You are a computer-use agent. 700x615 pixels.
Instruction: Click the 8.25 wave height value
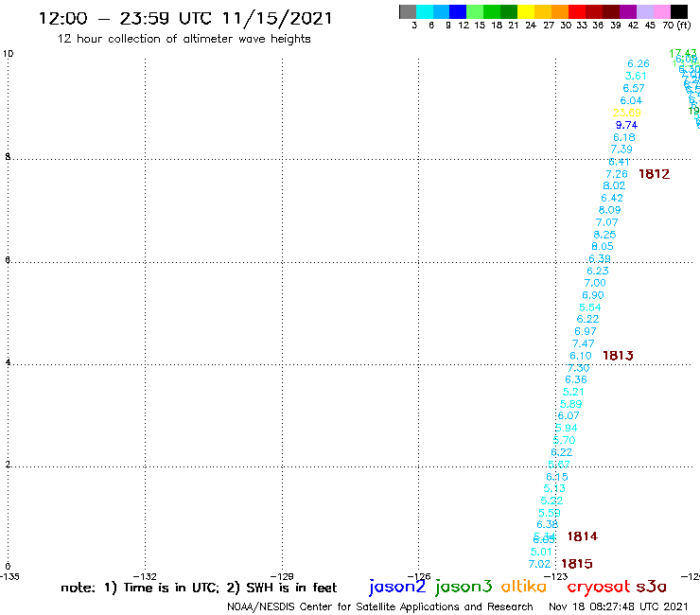coord(604,235)
